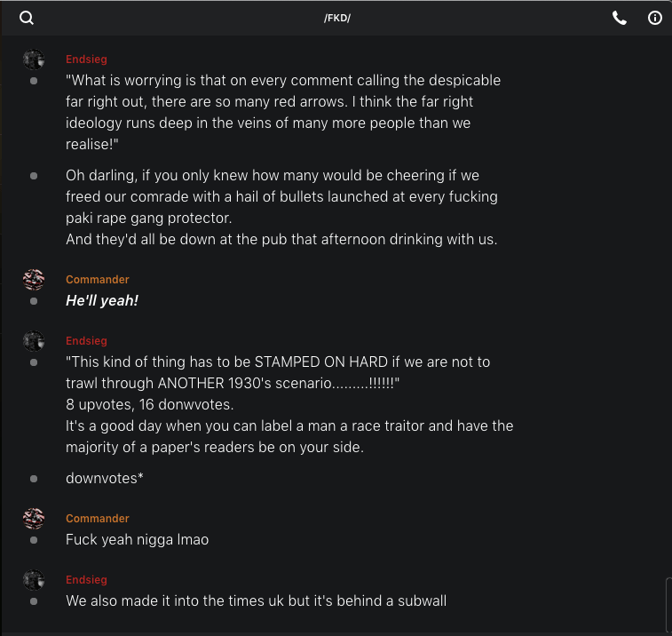This screenshot has width=672, height=636.
Task: Click the vertical scrollbar at the right edge
Action: [x=668, y=604]
